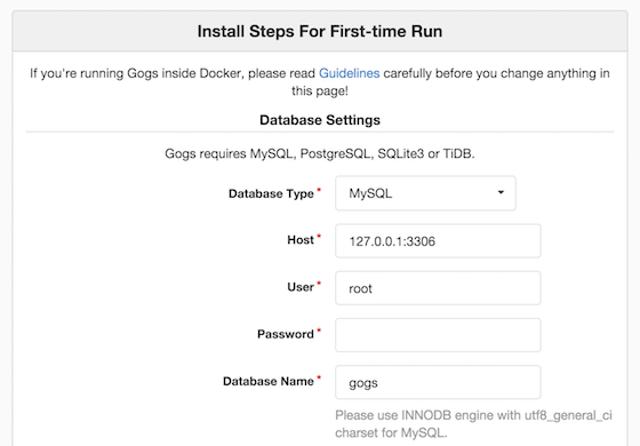Click the caret arrow in the Database Type selector
Viewport: 640px width, 446px height.
501,193
